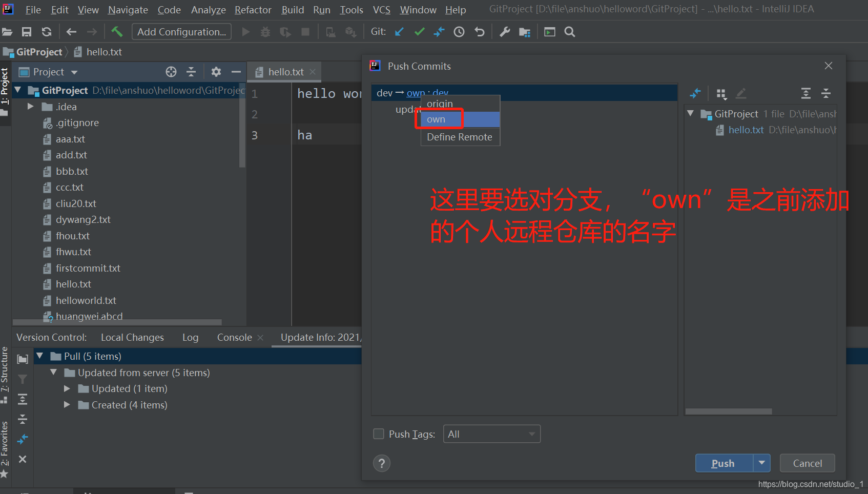Collapse Updated from server node
The height and width of the screenshot is (494, 868).
53,373
